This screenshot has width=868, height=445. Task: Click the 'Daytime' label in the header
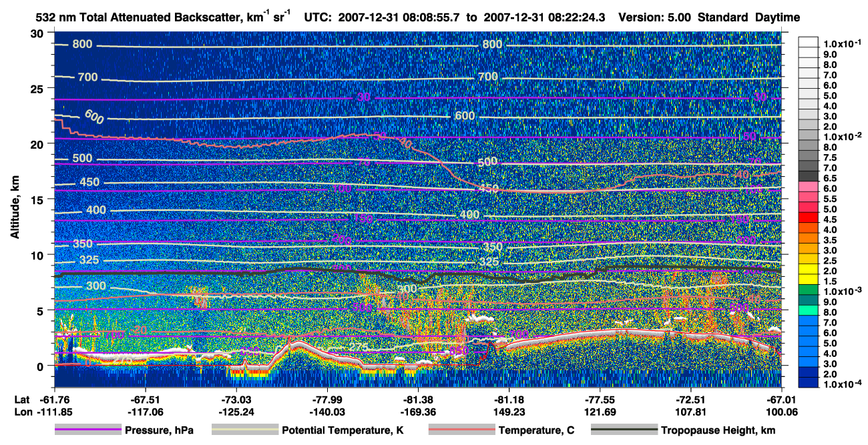coord(778,18)
